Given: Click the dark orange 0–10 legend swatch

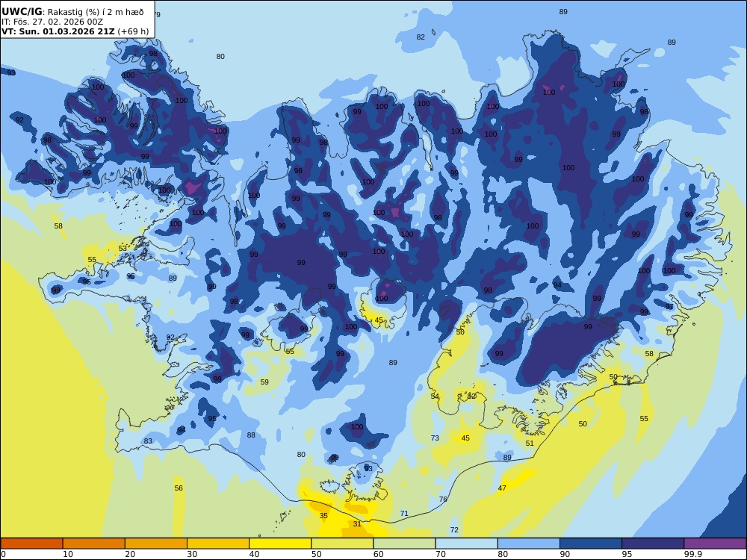Looking at the screenshot, I should pos(31,544).
